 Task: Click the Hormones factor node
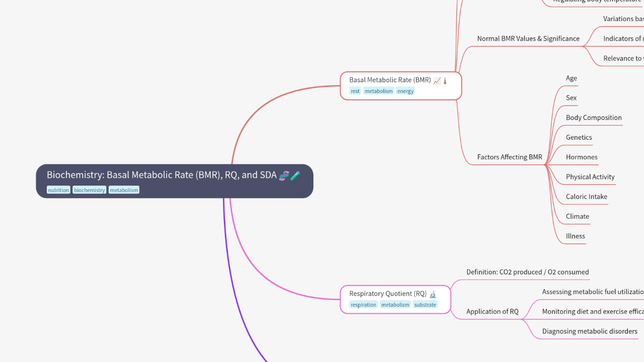581,157
